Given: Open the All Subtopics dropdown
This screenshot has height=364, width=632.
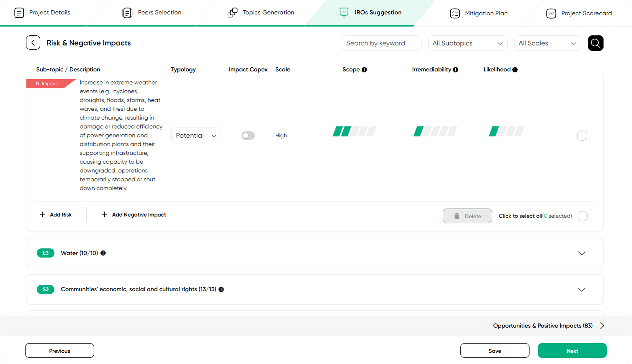Looking at the screenshot, I should tap(467, 43).
